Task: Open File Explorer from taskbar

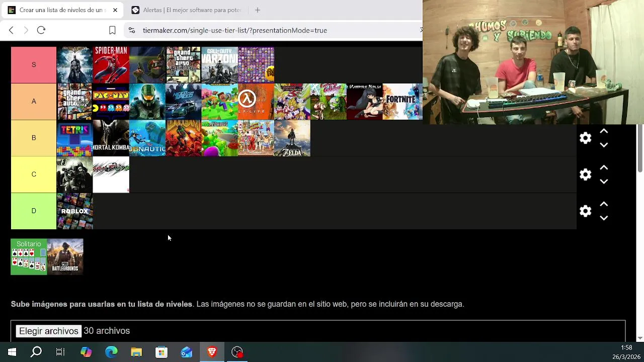Action: click(136, 352)
